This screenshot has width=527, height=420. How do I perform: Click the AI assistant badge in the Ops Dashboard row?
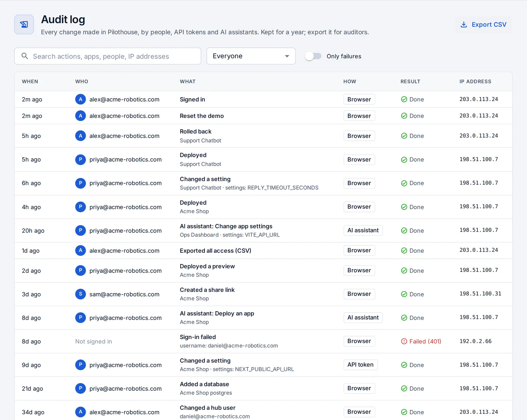click(363, 230)
